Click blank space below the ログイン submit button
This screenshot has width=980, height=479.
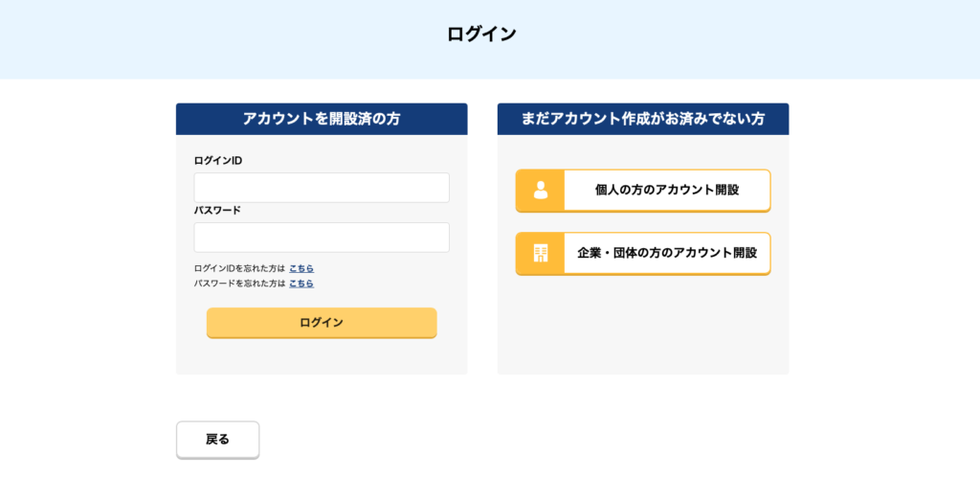pyautogui.click(x=322, y=357)
